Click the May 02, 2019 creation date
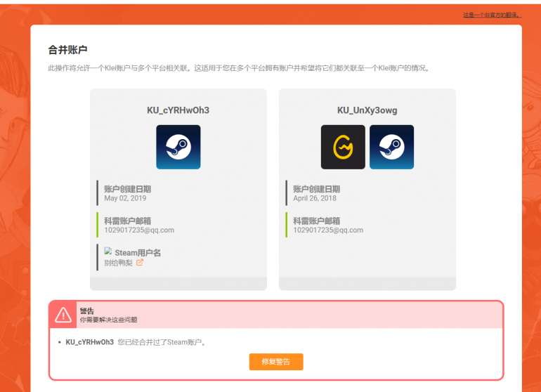The width and height of the screenshot is (541, 392). pos(125,198)
